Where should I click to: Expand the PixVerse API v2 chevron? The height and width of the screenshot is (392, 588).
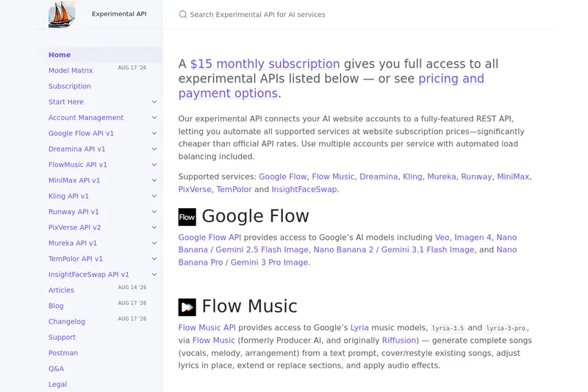pyautogui.click(x=154, y=227)
